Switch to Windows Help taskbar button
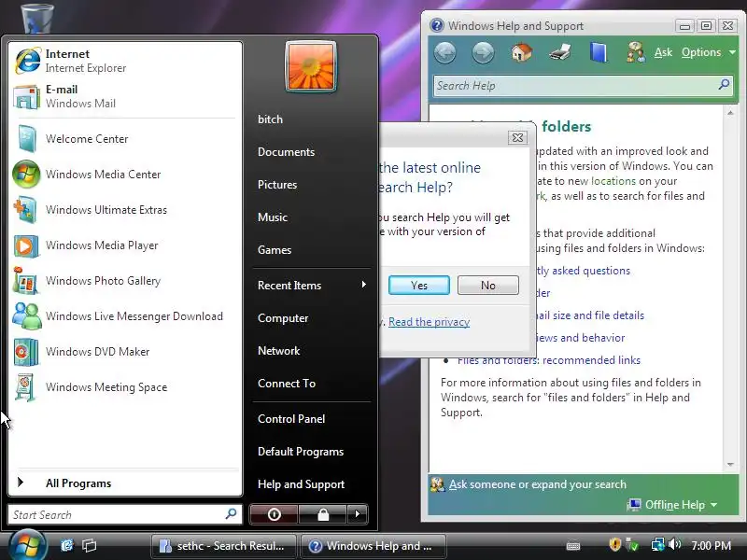Image resolution: width=747 pixels, height=560 pixels. [374, 546]
